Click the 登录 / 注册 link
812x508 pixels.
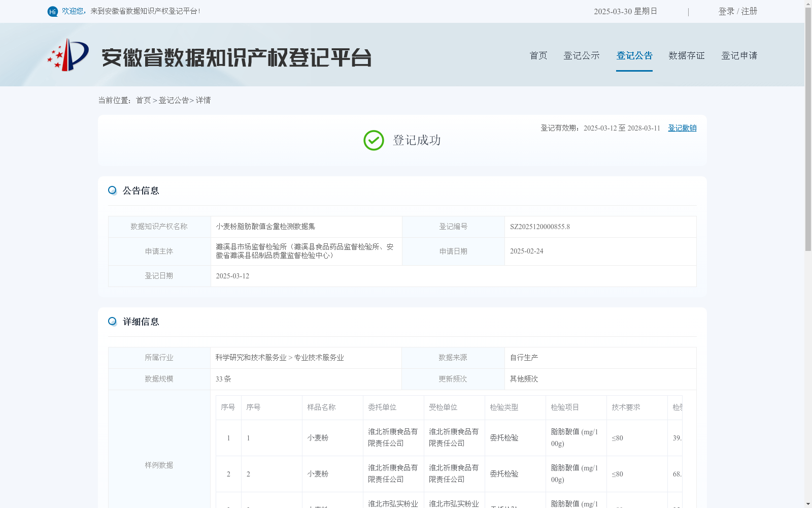pos(738,11)
